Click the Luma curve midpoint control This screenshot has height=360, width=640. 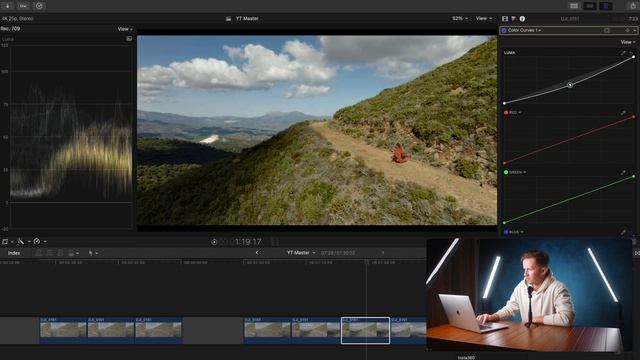point(570,85)
